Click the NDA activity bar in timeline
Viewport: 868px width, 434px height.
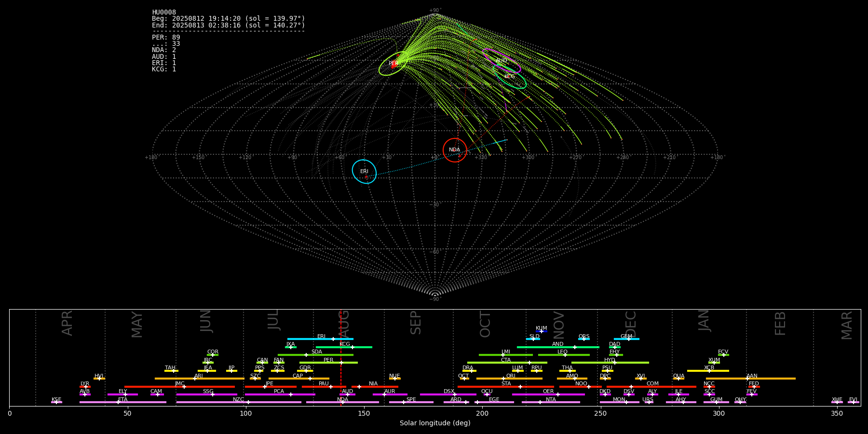tap(342, 402)
